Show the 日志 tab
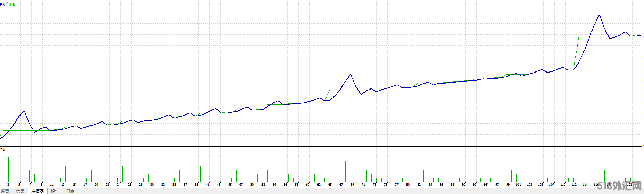This screenshot has width=644, height=194. click(x=70, y=191)
